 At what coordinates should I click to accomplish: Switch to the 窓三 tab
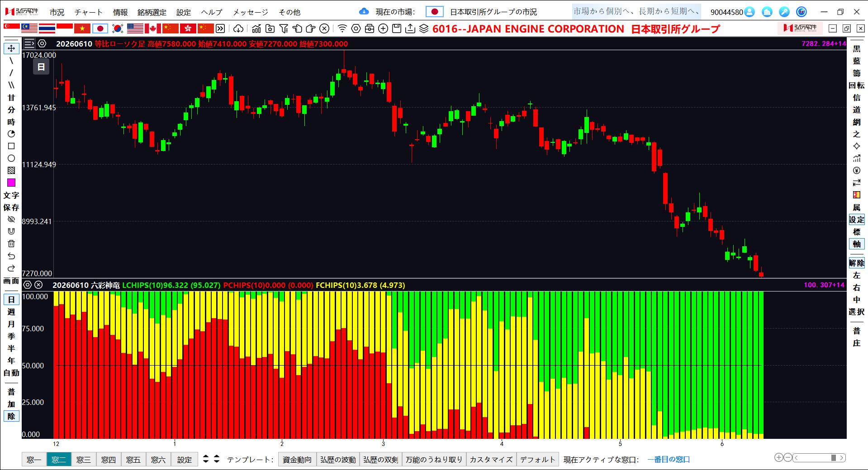(x=84, y=460)
